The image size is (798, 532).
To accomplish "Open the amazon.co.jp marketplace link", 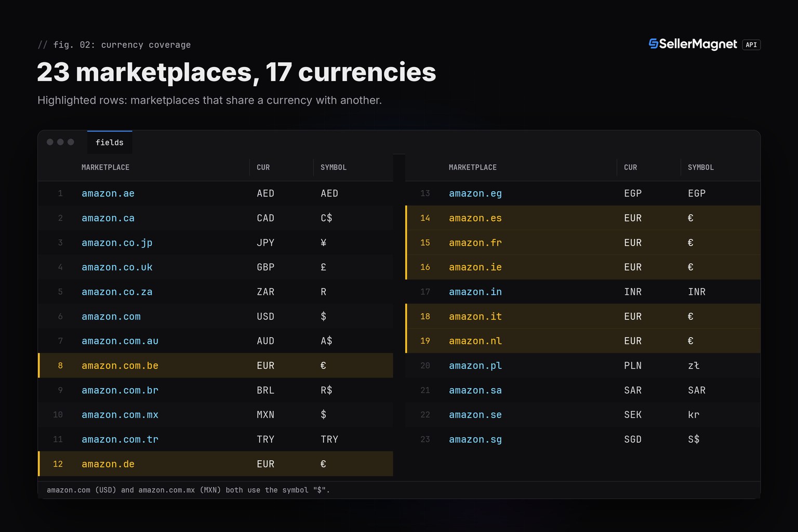I will pos(117,243).
